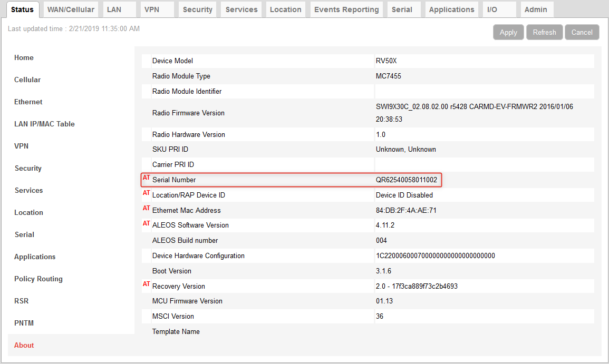This screenshot has width=609, height=364.
Task: View the LAN IP/MAC Table page
Action: [x=44, y=124]
